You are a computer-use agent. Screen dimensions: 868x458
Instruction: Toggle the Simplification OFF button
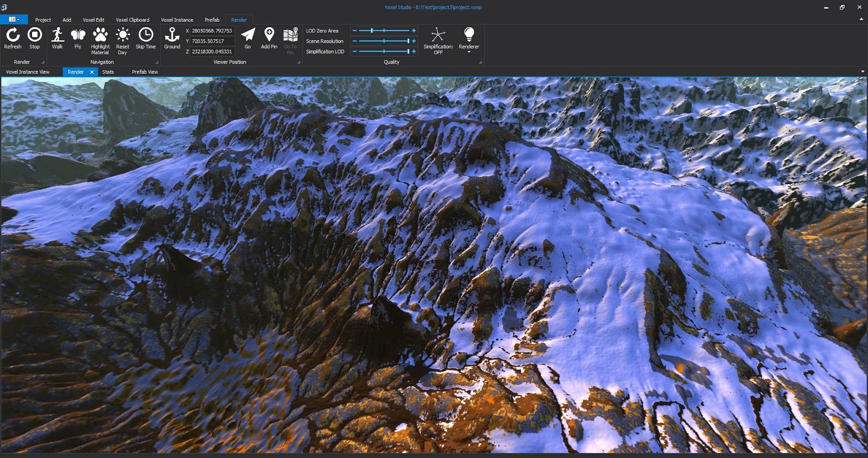pos(438,40)
